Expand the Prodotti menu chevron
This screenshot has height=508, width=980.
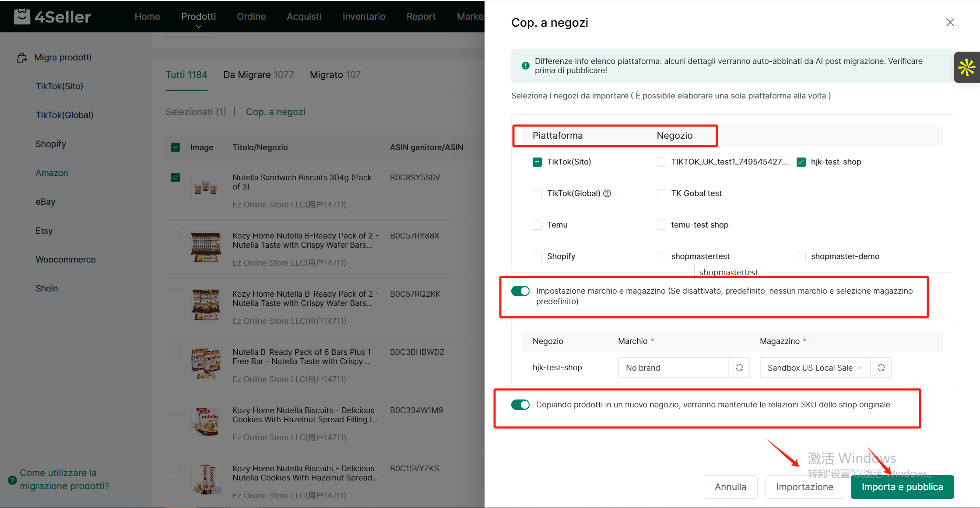199,27
